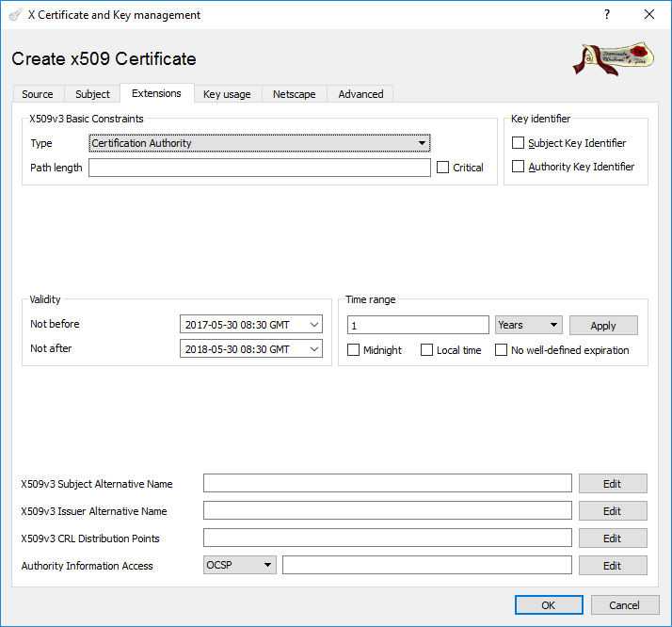Viewport: 672px width, 627px height.
Task: Click the XCA app icon in title bar
Action: [x=15, y=15]
